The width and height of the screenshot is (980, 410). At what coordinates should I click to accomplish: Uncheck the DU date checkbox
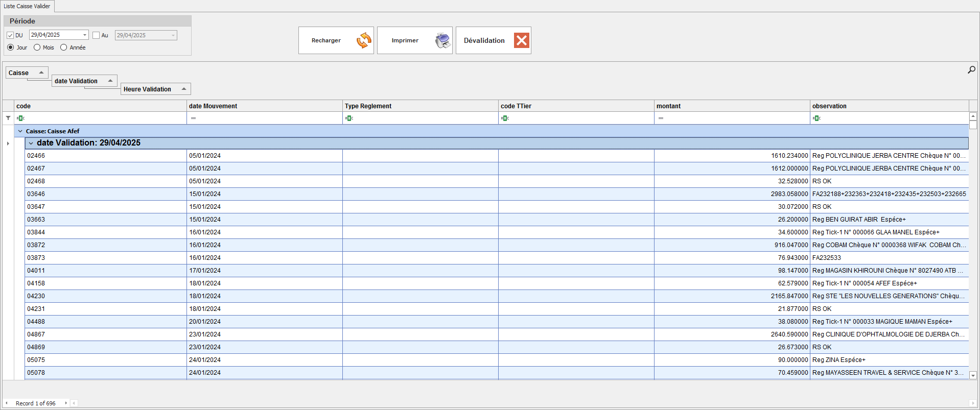pyautogui.click(x=10, y=35)
